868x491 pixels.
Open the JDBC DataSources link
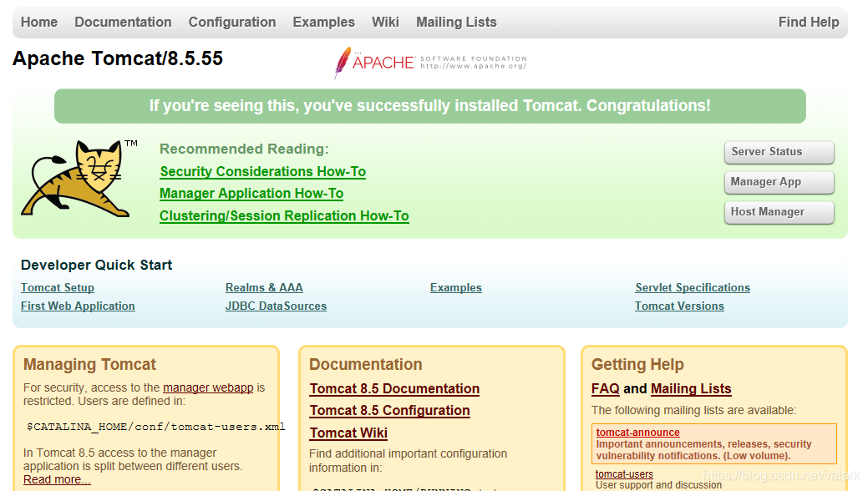pyautogui.click(x=276, y=306)
